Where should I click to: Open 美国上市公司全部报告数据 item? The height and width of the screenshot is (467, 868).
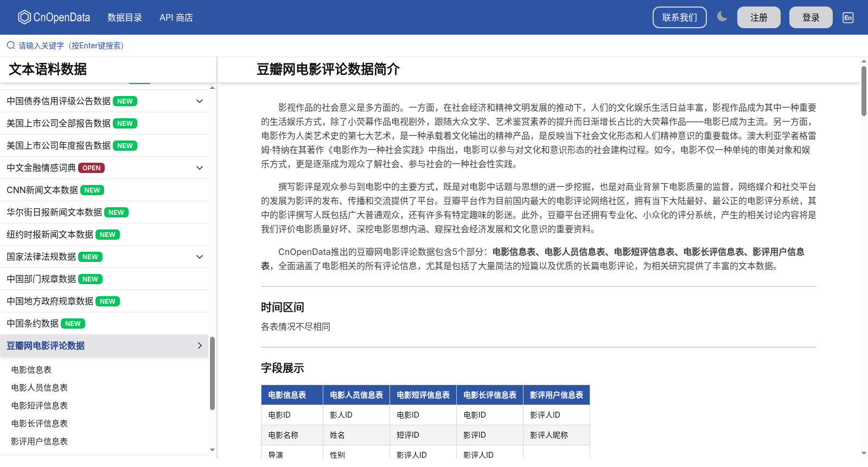coord(104,124)
